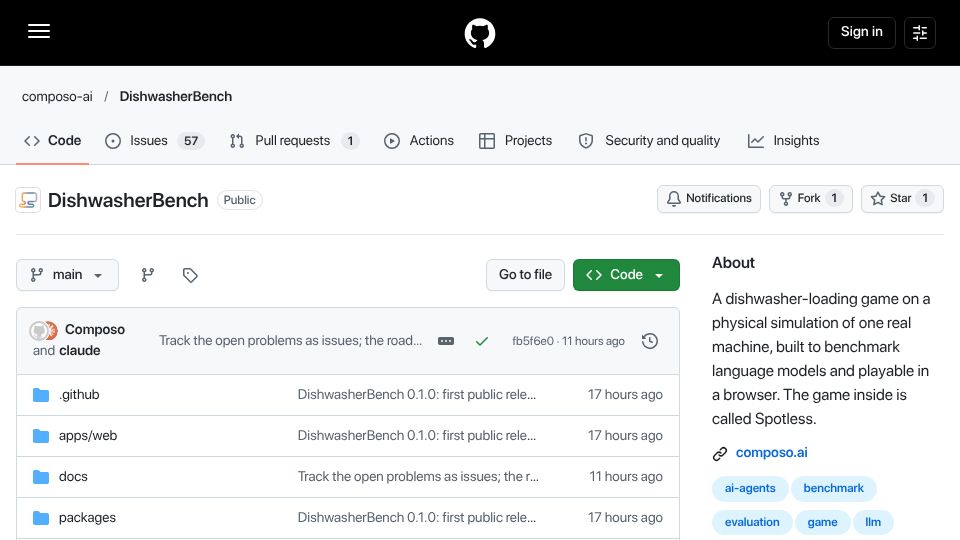Click the About heading
The height and width of the screenshot is (540, 960).
pyautogui.click(x=733, y=263)
